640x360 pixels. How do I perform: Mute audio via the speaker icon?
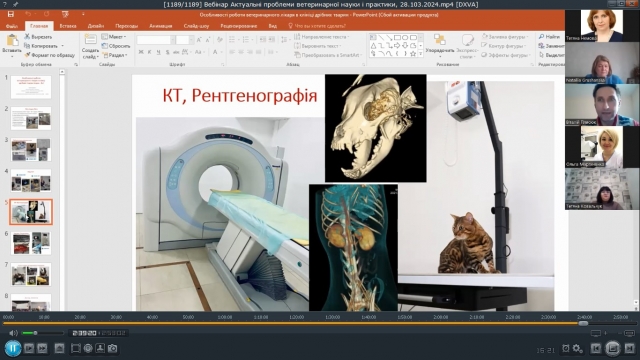pos(13,333)
